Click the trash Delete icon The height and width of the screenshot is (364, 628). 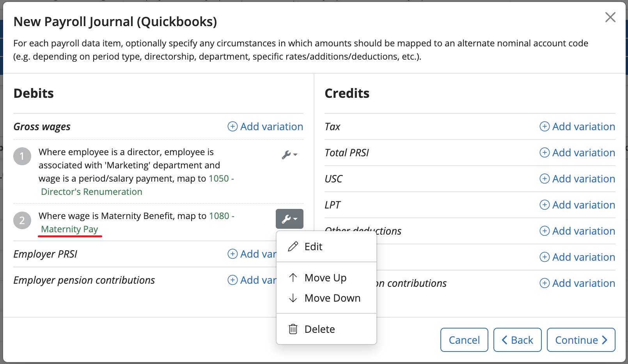point(293,329)
